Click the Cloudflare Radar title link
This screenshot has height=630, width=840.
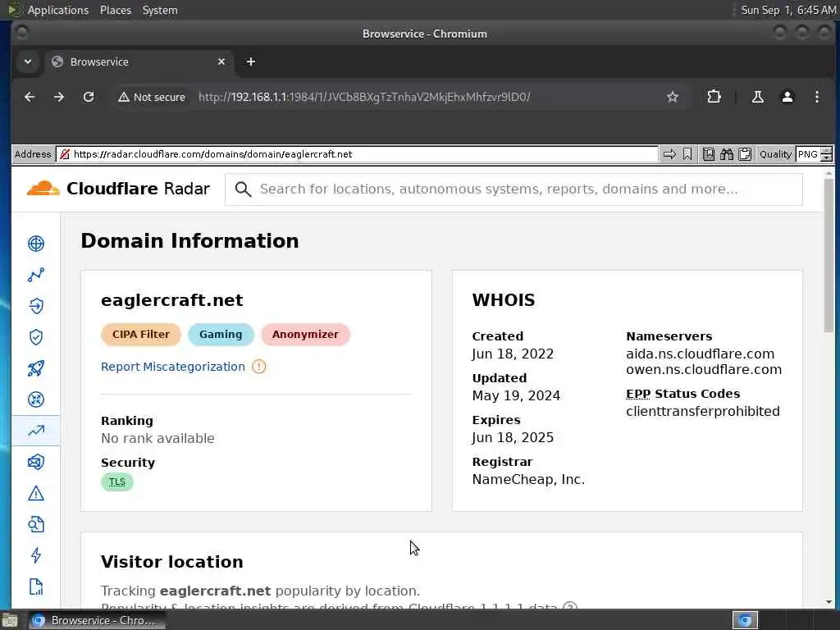138,189
